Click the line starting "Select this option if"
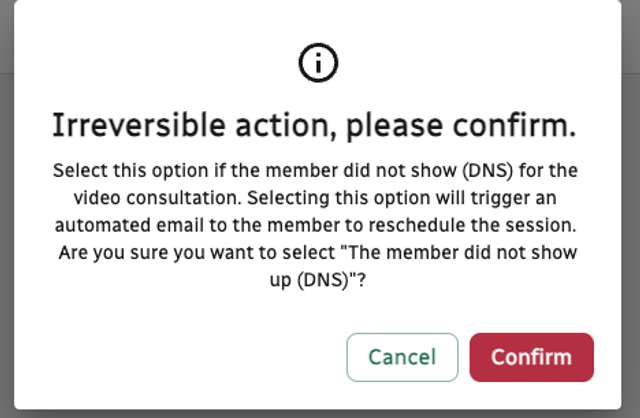 [314, 170]
